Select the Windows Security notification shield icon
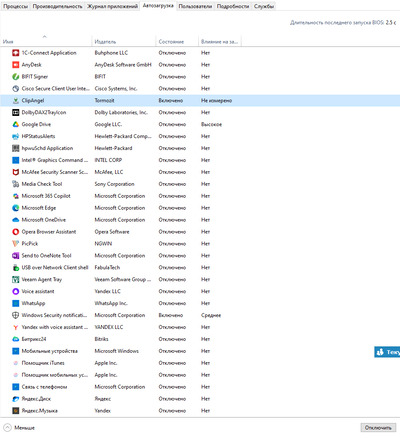This screenshot has width=400, height=438. click(x=16, y=315)
